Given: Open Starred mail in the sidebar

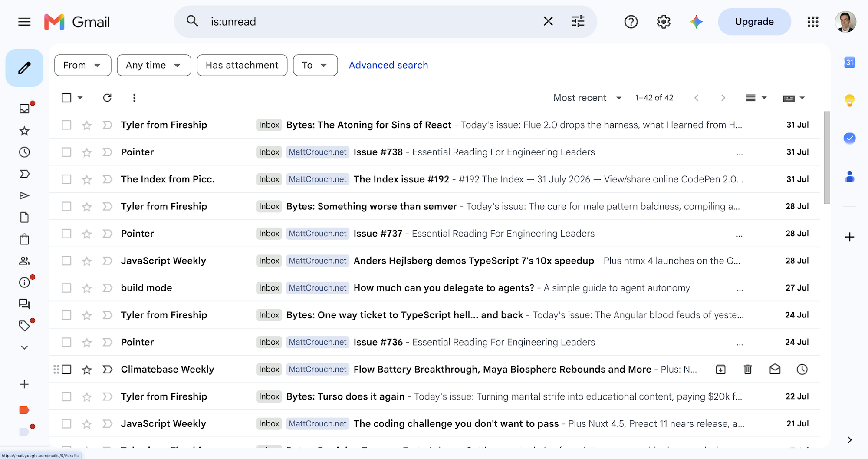Looking at the screenshot, I should tap(24, 131).
